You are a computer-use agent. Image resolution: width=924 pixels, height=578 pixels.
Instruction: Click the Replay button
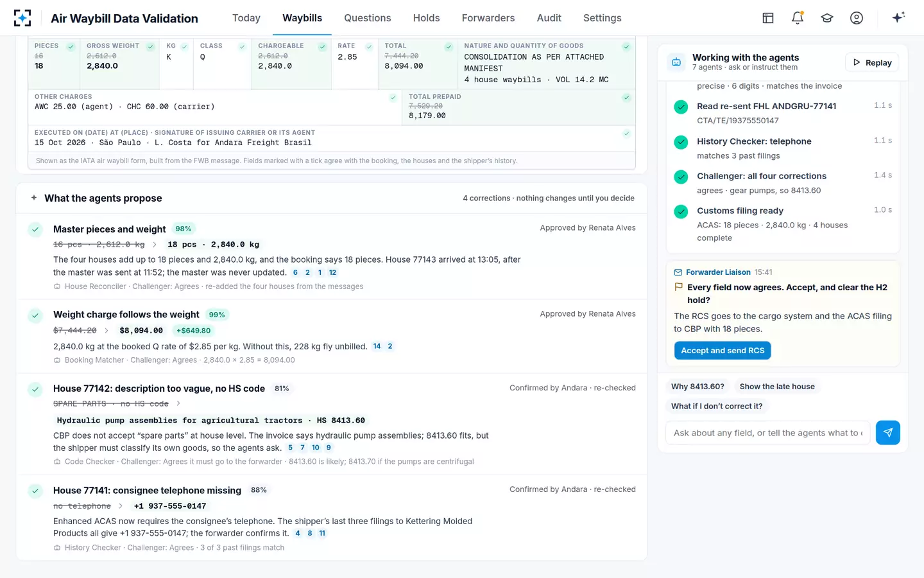[x=872, y=62]
